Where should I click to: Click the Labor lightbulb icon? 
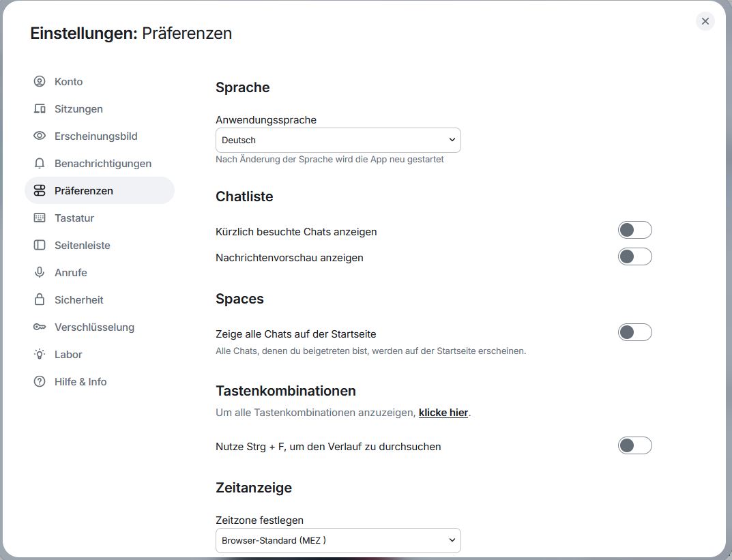[x=40, y=355]
